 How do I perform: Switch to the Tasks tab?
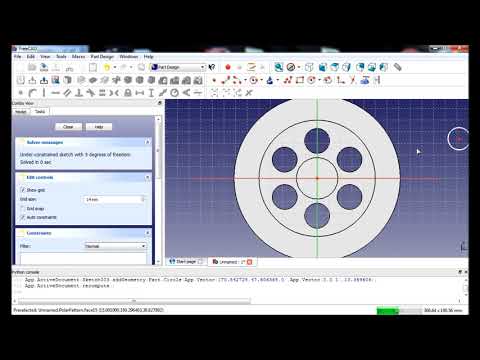click(40, 111)
